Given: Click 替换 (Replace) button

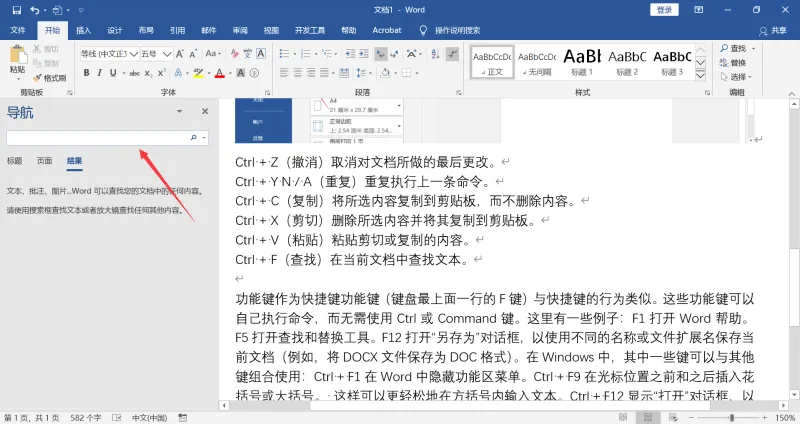Looking at the screenshot, I should click(733, 63).
